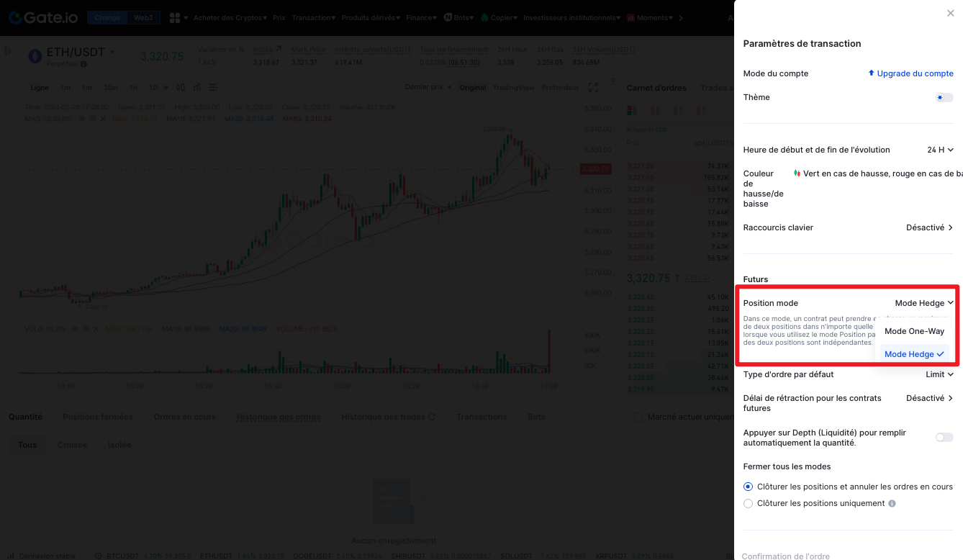Click the info icon beside Clôturer les positions uniquement
Image resolution: width=963 pixels, height=560 pixels.
tap(892, 504)
